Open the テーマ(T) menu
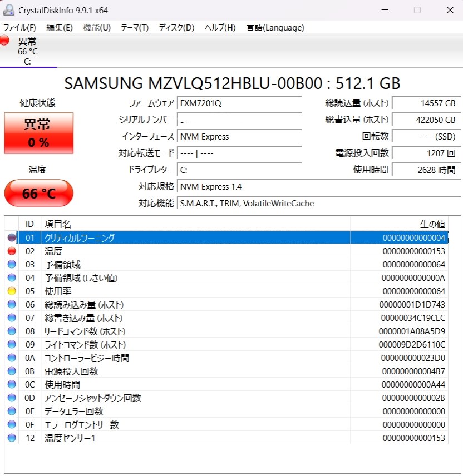463x476 pixels. point(135,28)
